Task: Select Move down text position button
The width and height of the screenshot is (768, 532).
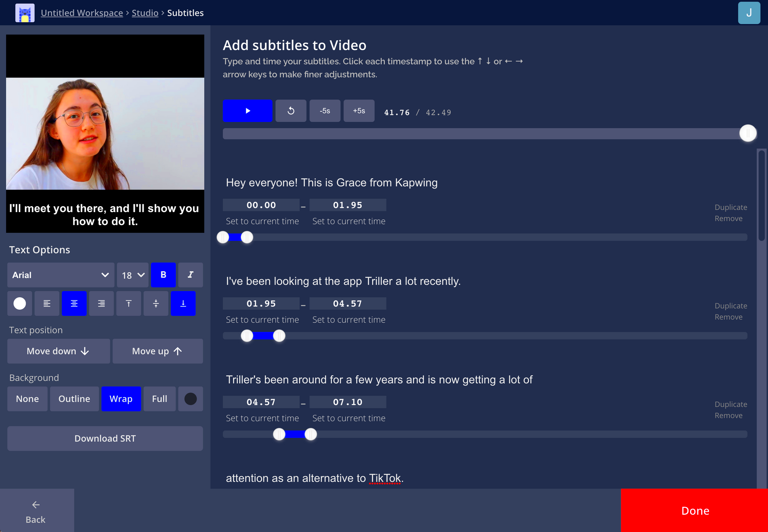Action: tap(58, 351)
